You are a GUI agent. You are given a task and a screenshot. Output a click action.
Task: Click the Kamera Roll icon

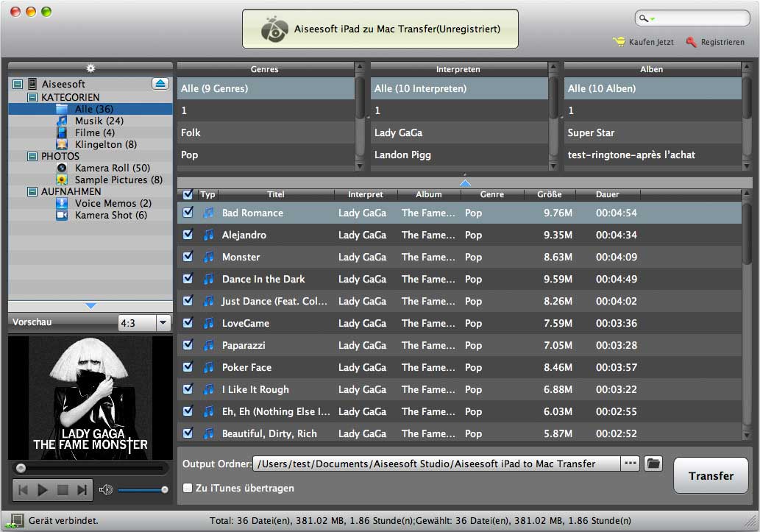coord(62,168)
